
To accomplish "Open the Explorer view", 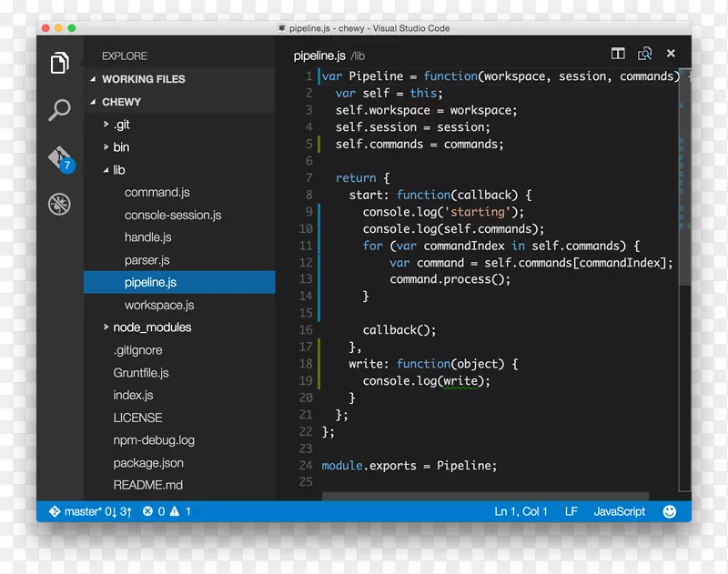I will pos(59,64).
